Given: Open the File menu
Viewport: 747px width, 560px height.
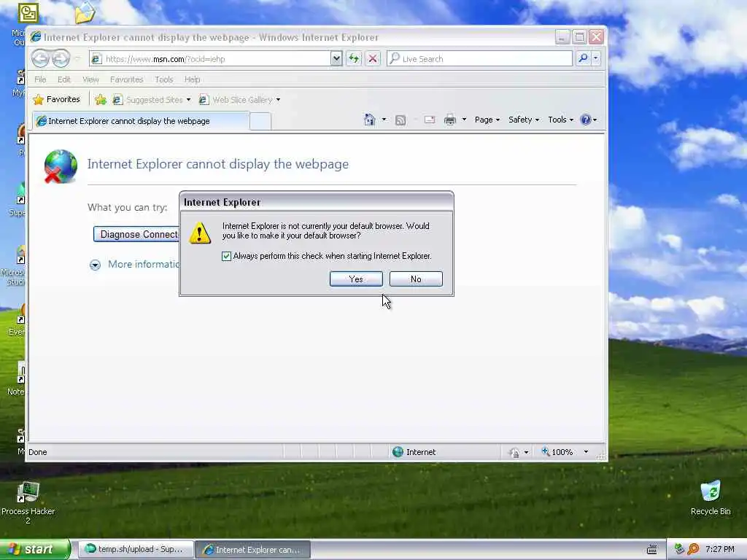Looking at the screenshot, I should coord(40,79).
